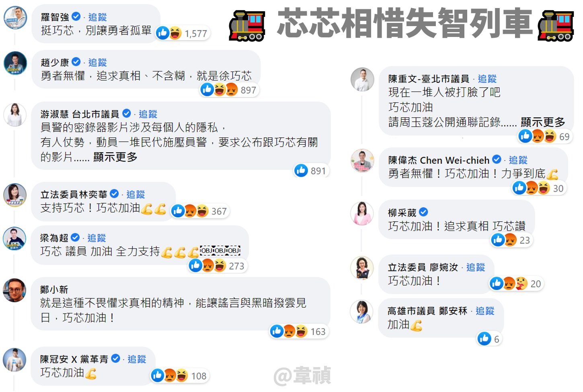583x392 pixels.
Task: Click 陳冠安 X 黨革青 name link
Action: (x=74, y=359)
